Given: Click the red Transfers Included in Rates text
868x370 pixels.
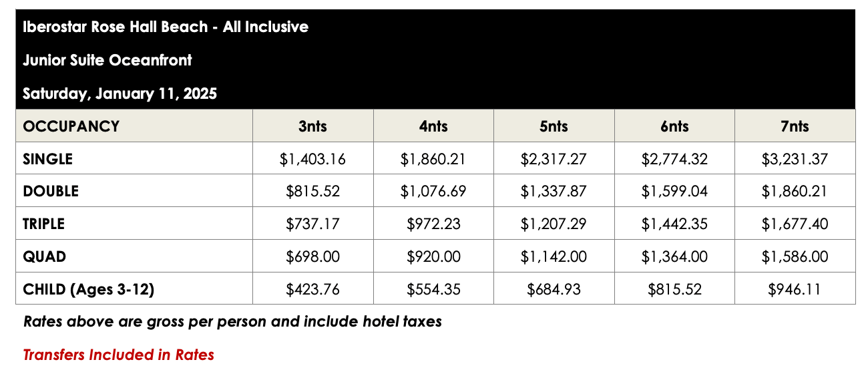Looking at the screenshot, I should (x=118, y=355).
